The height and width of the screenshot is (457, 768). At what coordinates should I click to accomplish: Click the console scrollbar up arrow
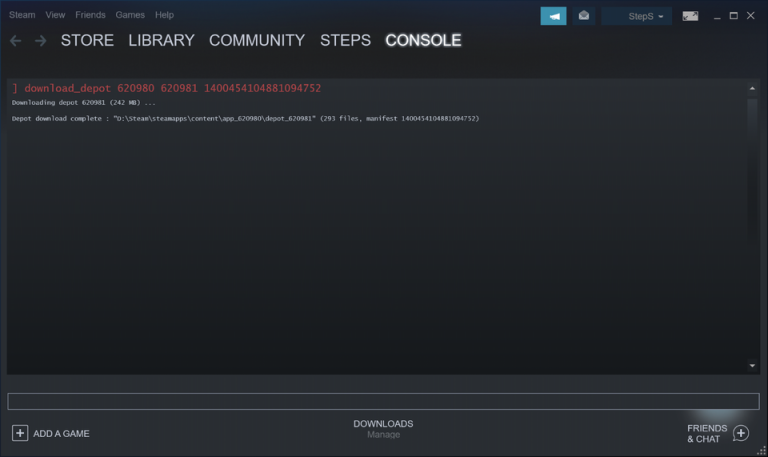pyautogui.click(x=752, y=89)
